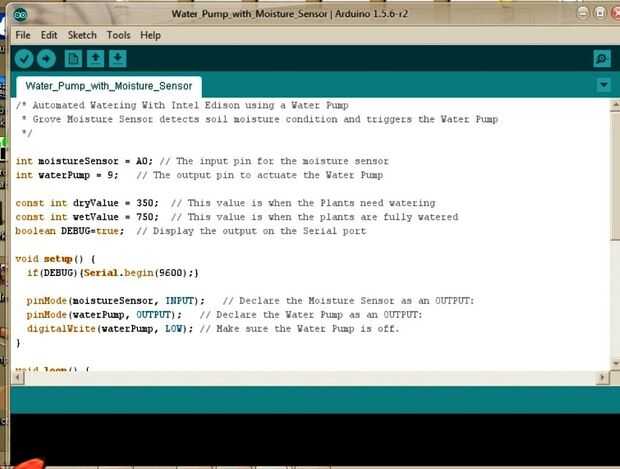620x469 pixels.
Task: Upload the sketch with the arrow button
Action: tap(46, 59)
